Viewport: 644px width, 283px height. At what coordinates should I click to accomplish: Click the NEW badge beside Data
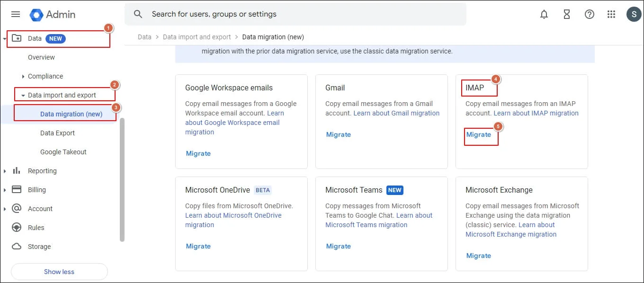pos(55,38)
